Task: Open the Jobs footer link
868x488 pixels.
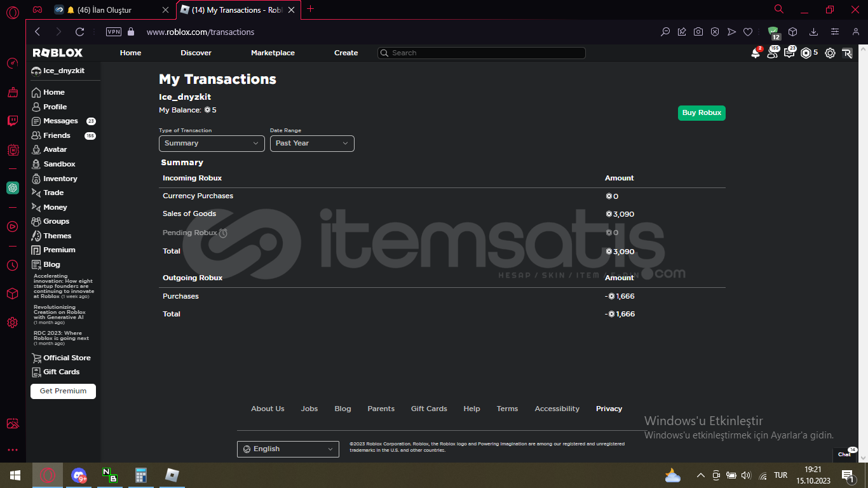Action: pyautogui.click(x=309, y=409)
